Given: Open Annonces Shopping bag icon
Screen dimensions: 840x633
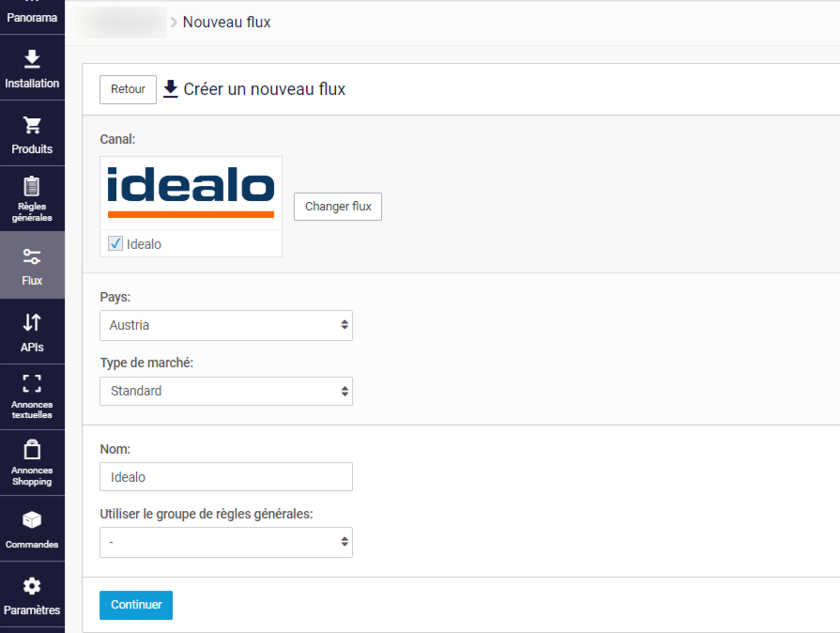Looking at the screenshot, I should tap(32, 450).
